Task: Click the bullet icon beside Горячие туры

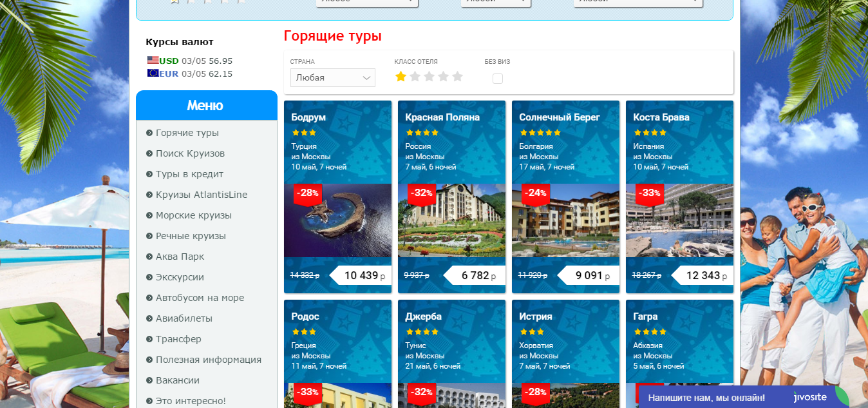Action: (149, 133)
